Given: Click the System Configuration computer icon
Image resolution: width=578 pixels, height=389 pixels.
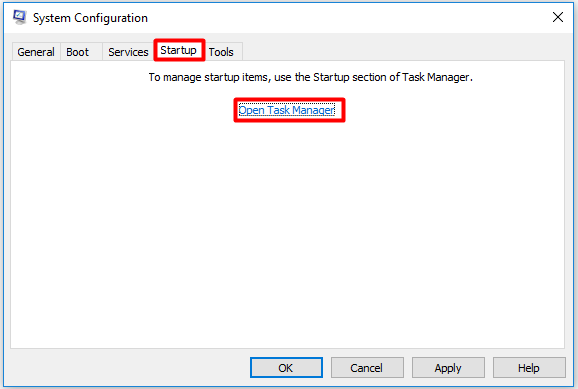Looking at the screenshot, I should tap(20, 17).
